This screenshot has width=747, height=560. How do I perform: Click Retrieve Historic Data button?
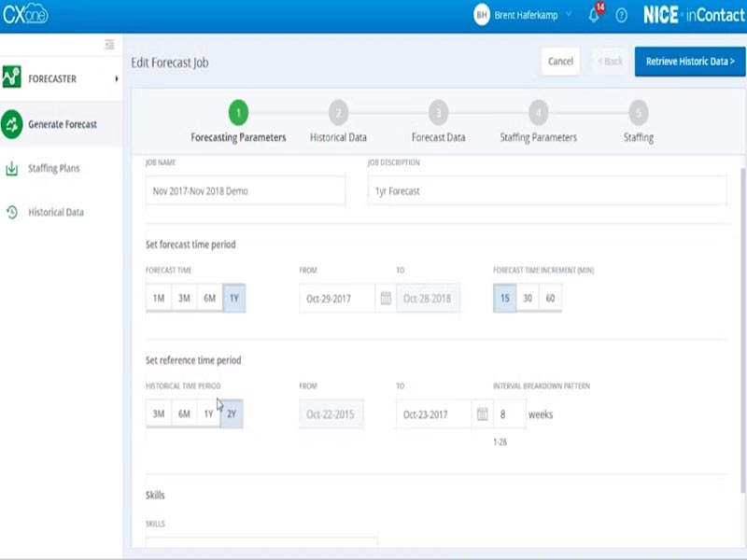coord(690,62)
